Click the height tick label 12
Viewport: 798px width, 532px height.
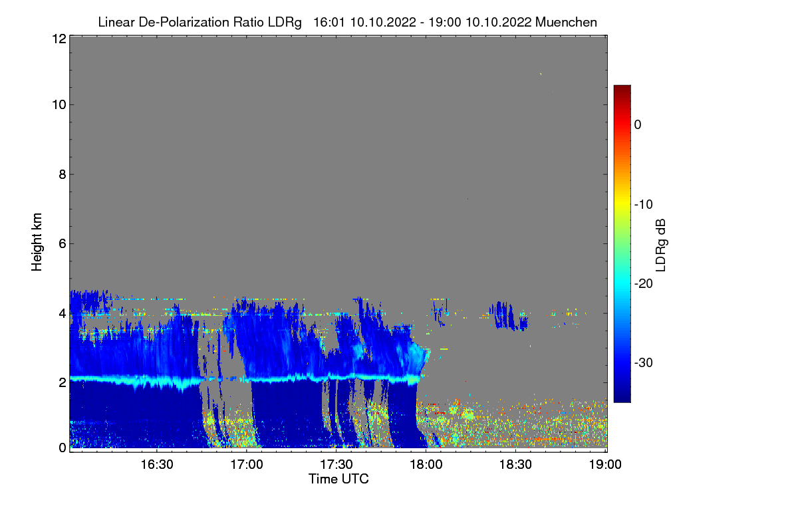(x=58, y=39)
